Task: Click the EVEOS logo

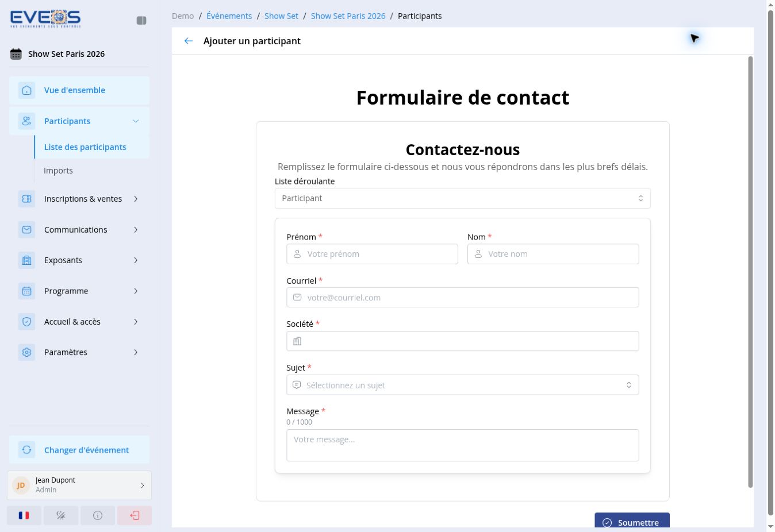Action: tap(45, 19)
